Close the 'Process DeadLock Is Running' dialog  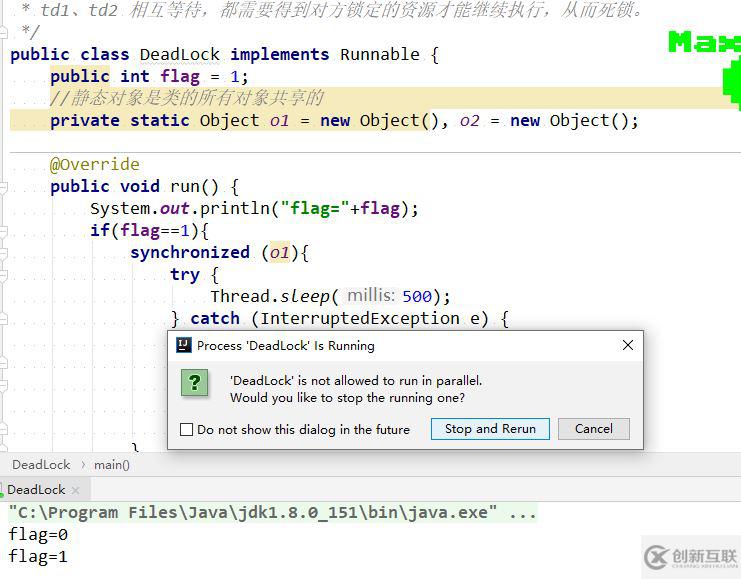628,346
